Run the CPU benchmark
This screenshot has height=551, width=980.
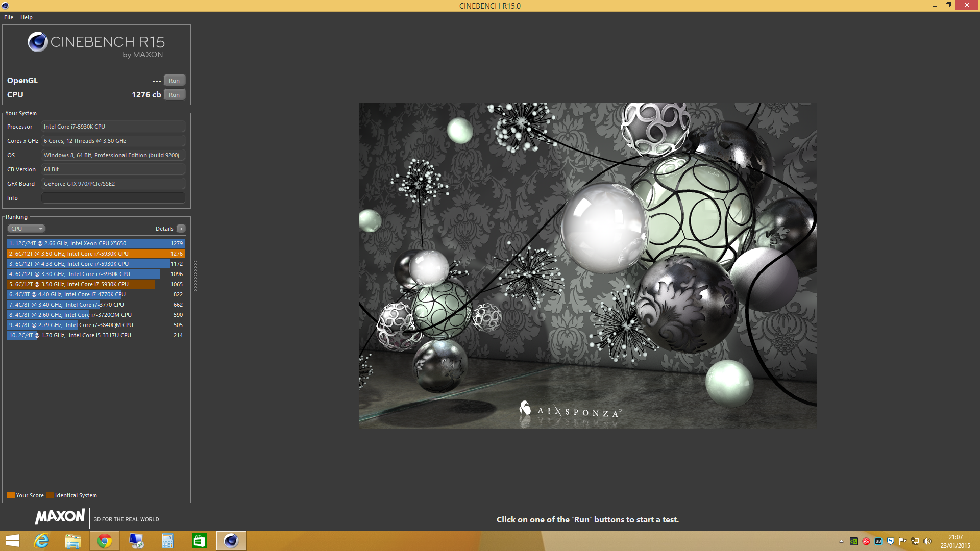[174, 95]
